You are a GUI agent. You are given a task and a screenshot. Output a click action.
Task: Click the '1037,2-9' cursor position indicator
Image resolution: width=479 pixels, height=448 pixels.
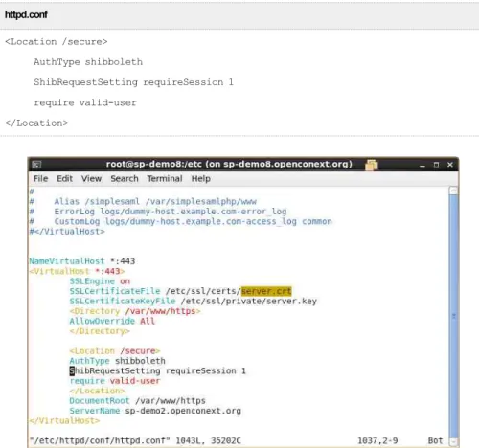point(377,440)
